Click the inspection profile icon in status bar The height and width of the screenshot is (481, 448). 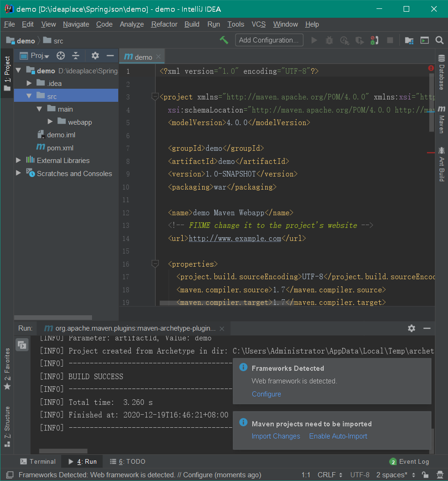tap(440, 475)
